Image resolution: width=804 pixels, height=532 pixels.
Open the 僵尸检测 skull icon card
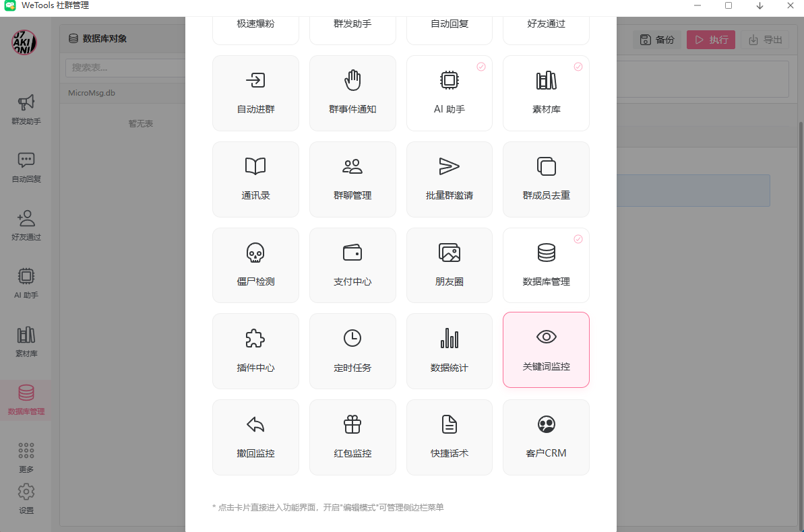(x=255, y=265)
